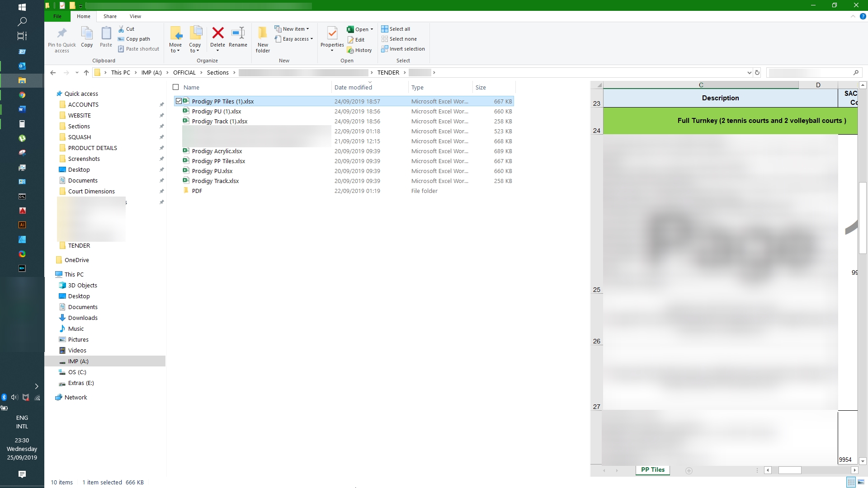Select Prodigy Track (1).xlsx file
868x488 pixels.
[220, 121]
